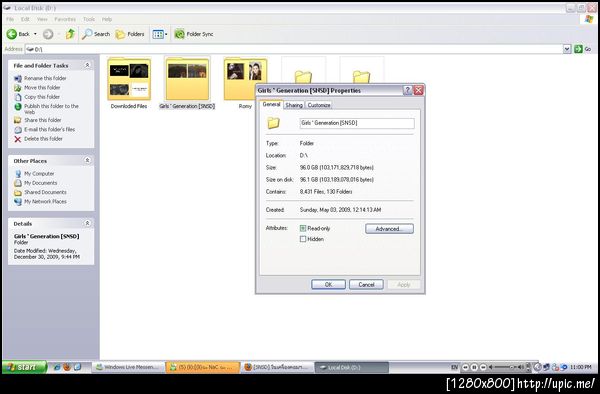Open the File menu
Viewport: 600px width, 394px height.
coord(10,19)
